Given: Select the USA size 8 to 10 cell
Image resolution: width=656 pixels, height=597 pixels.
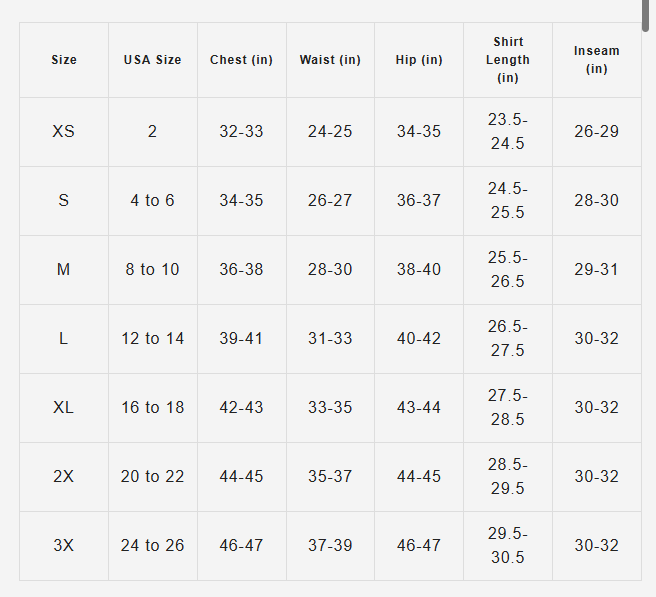Looking at the screenshot, I should point(153,270).
